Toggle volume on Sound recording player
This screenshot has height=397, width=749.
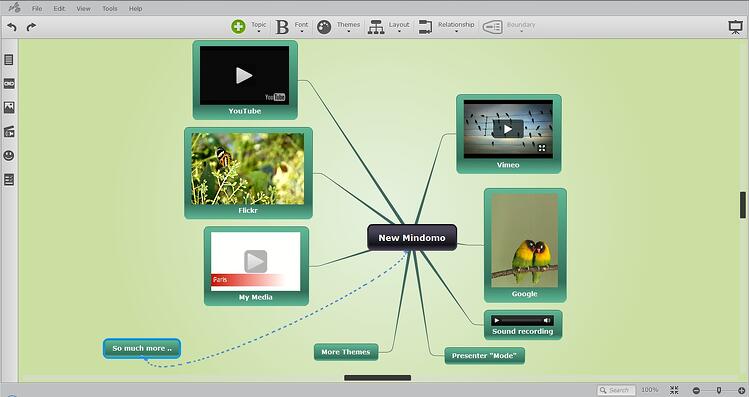click(x=547, y=321)
